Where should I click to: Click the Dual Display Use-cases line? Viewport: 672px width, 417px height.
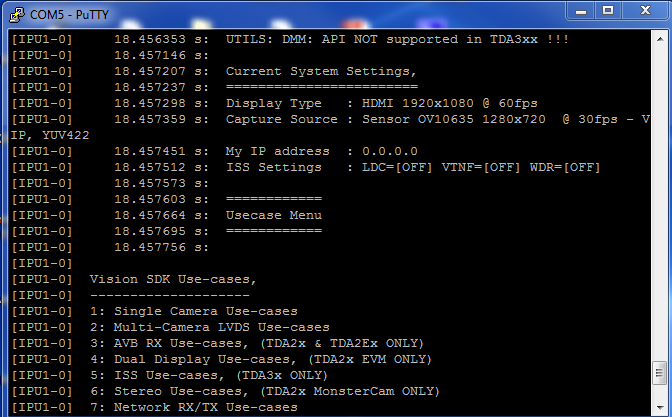(x=261, y=359)
